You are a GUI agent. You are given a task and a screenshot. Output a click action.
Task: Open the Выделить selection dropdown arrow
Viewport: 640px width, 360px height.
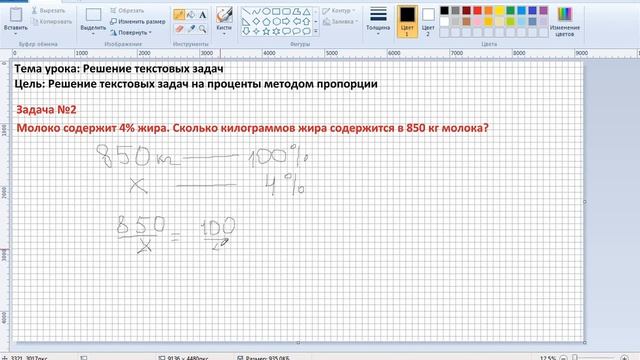click(93, 33)
